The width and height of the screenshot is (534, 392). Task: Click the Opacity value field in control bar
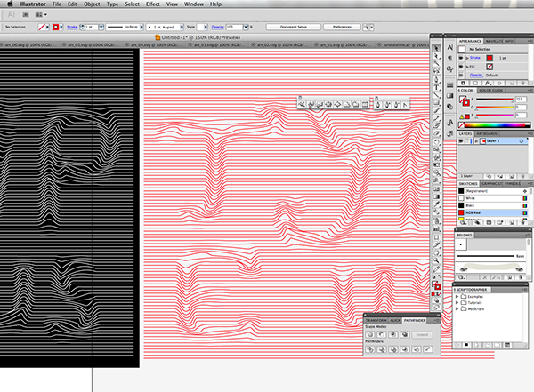[234, 27]
